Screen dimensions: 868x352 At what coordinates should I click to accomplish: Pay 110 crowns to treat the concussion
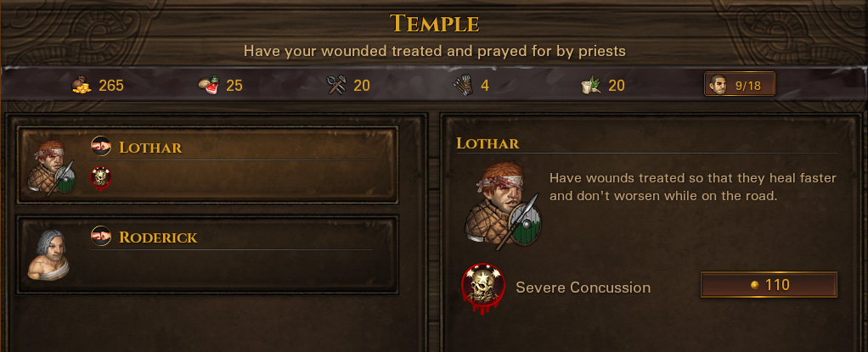point(769,285)
